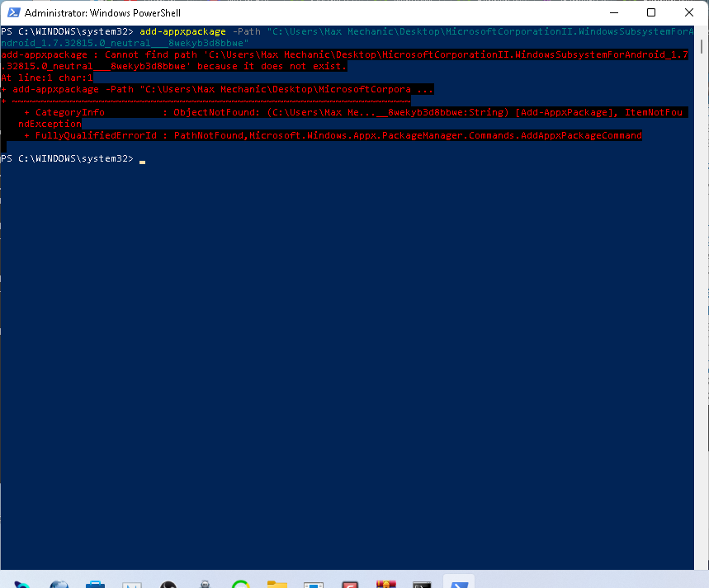Minimize the PowerShell window
The height and width of the screenshot is (588, 709).
(x=613, y=12)
